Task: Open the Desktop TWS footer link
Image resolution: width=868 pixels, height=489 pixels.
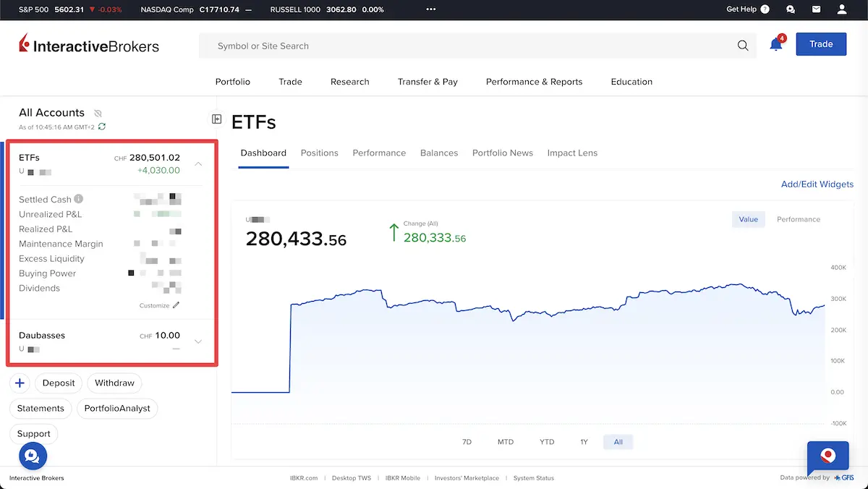Action: (352, 478)
